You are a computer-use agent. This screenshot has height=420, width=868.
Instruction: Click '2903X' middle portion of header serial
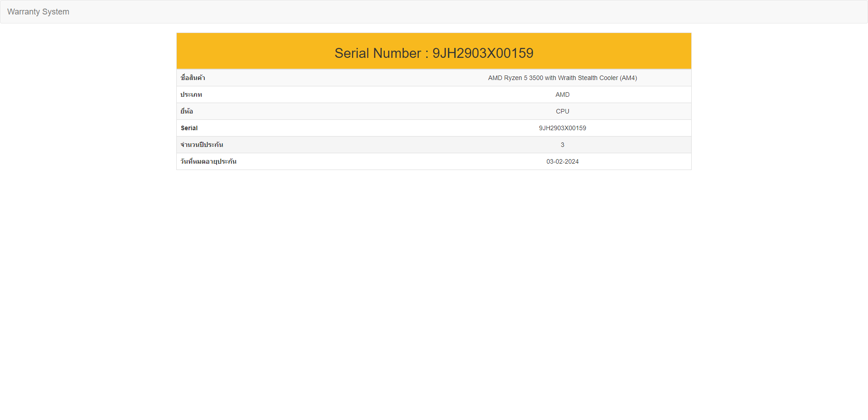pos(479,53)
